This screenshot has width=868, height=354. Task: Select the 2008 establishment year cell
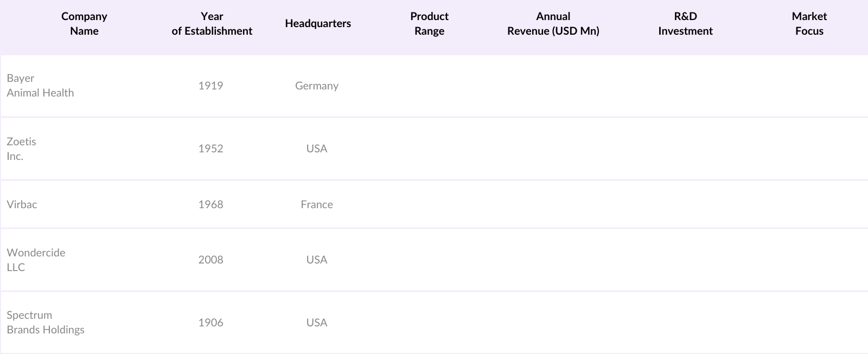210,260
